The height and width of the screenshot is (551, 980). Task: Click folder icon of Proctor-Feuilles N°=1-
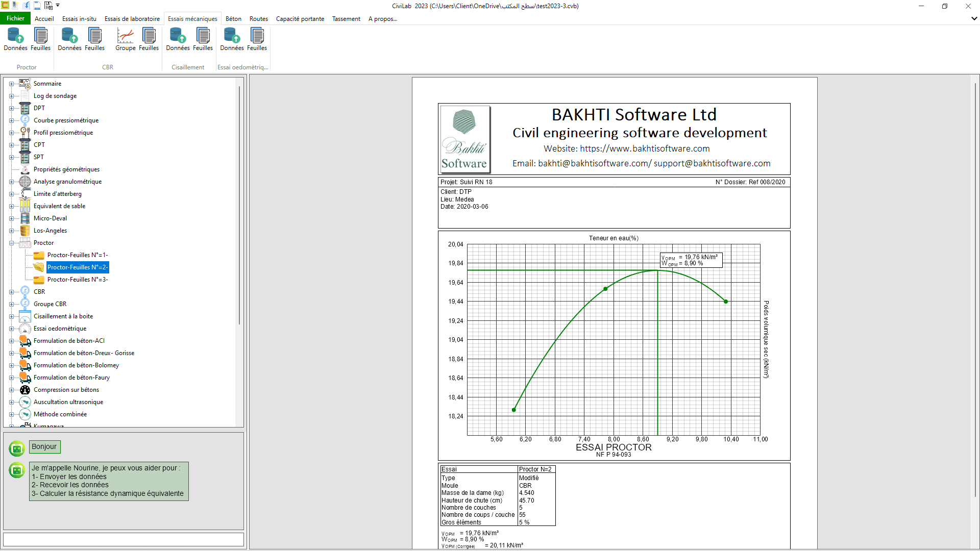39,255
